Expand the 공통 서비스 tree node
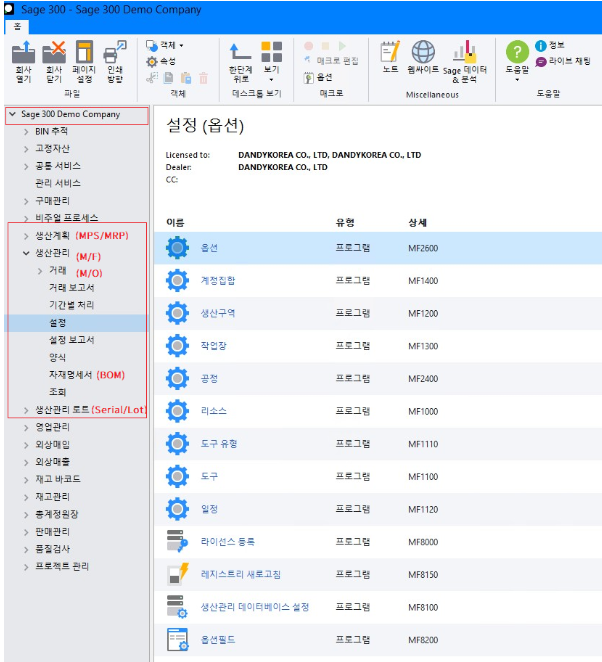The height and width of the screenshot is (662, 602). [26, 166]
